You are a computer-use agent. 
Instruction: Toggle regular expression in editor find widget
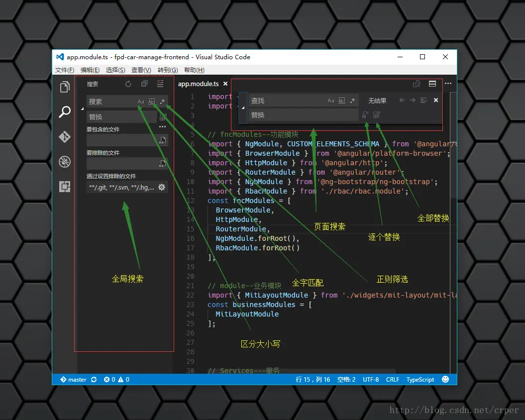pyautogui.click(x=352, y=101)
